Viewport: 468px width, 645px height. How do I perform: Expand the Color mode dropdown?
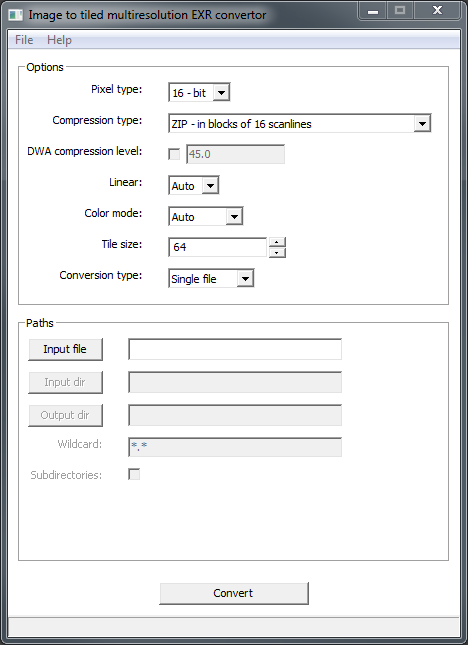[x=206, y=216]
